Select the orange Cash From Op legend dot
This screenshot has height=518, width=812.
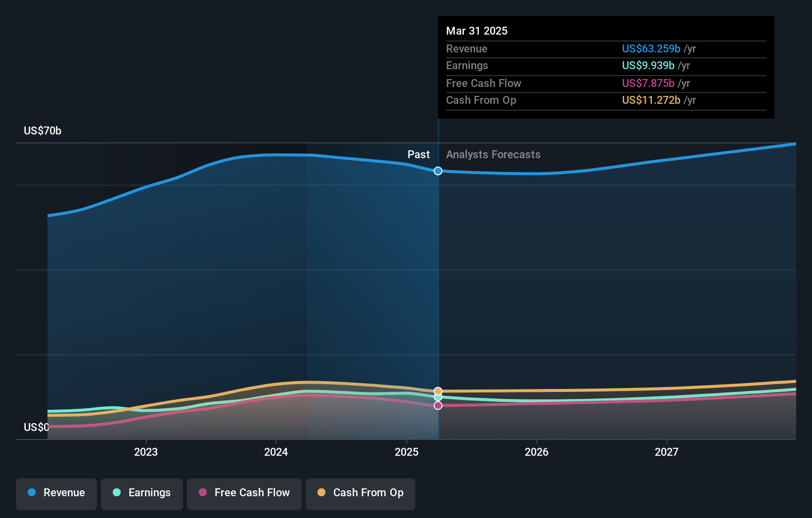(x=322, y=493)
